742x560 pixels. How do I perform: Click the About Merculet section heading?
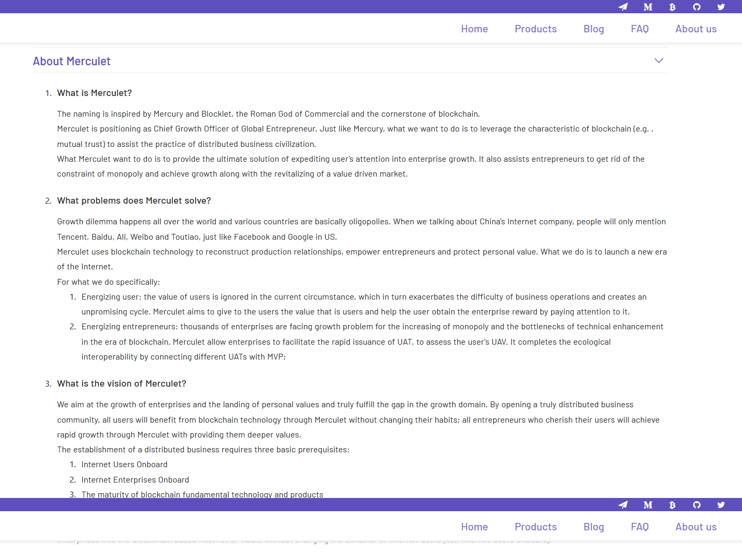[72, 62]
